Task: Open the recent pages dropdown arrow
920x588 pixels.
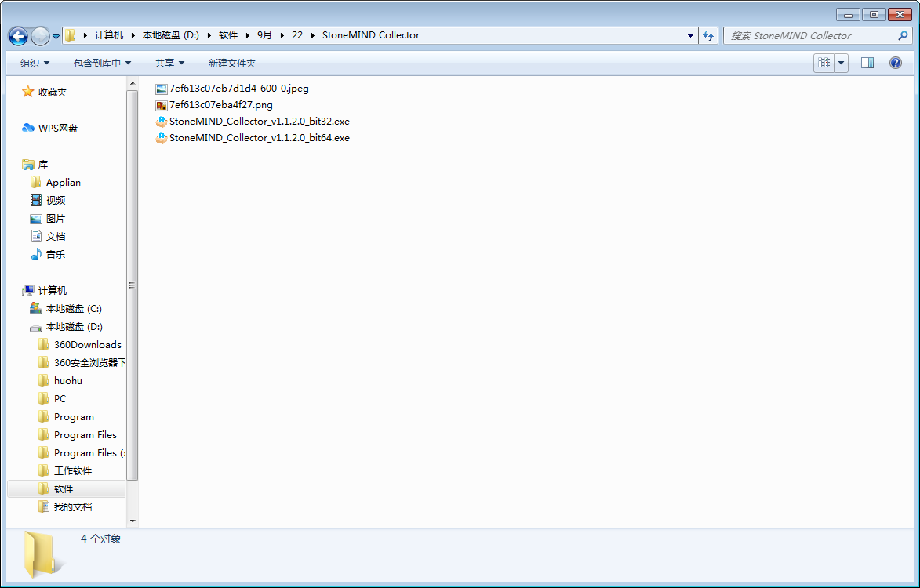Action: point(56,36)
